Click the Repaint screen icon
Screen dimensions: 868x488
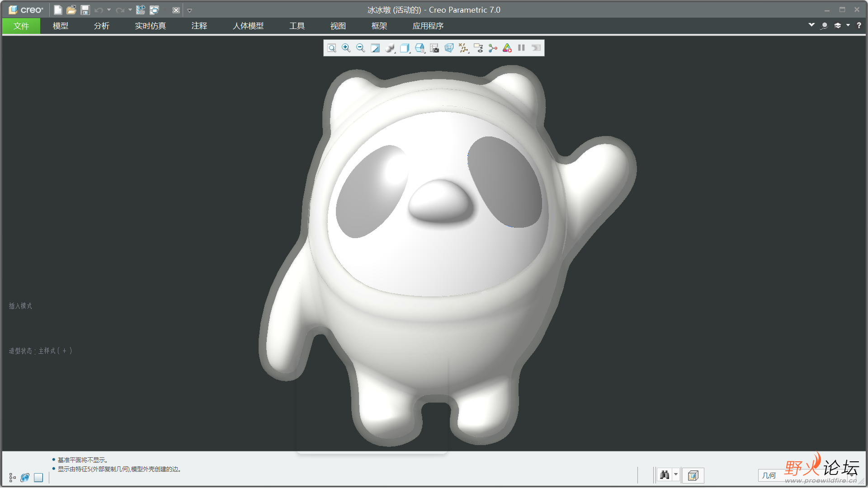[375, 48]
